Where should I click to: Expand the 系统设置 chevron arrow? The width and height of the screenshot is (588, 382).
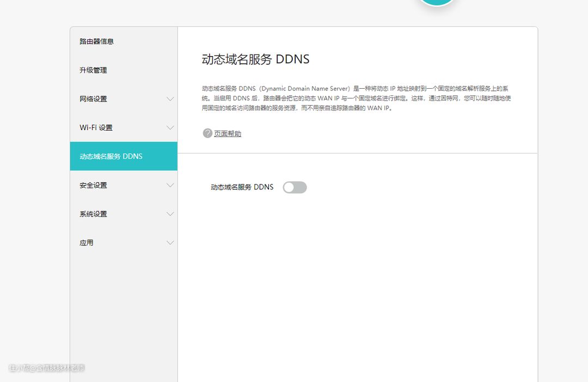click(170, 214)
